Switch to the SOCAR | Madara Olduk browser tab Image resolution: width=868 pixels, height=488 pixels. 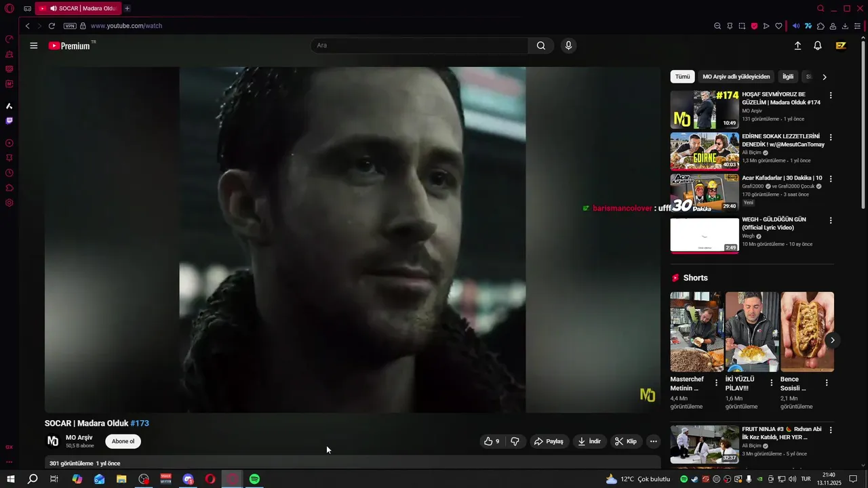tap(78, 8)
